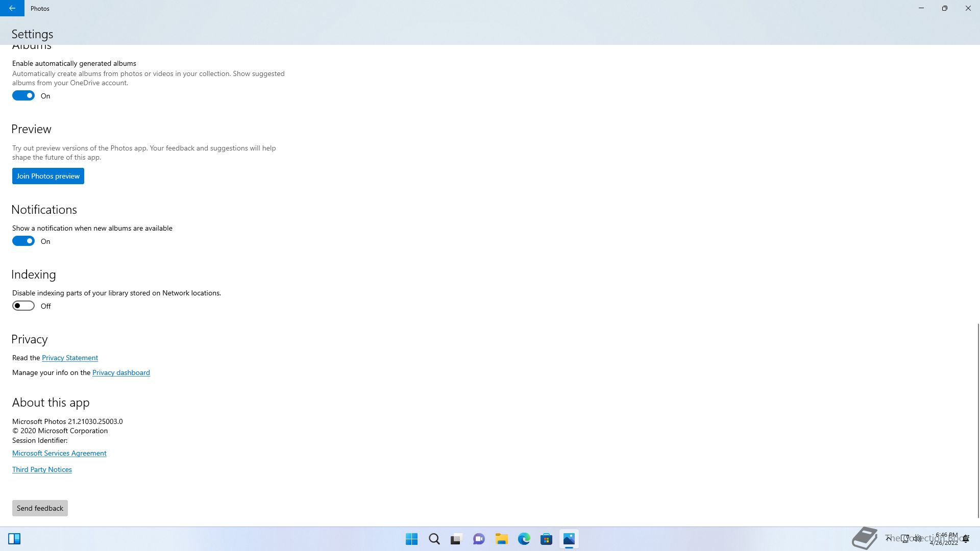Open File Explorer from taskbar
Screen dimensions: 980x551
501,539
